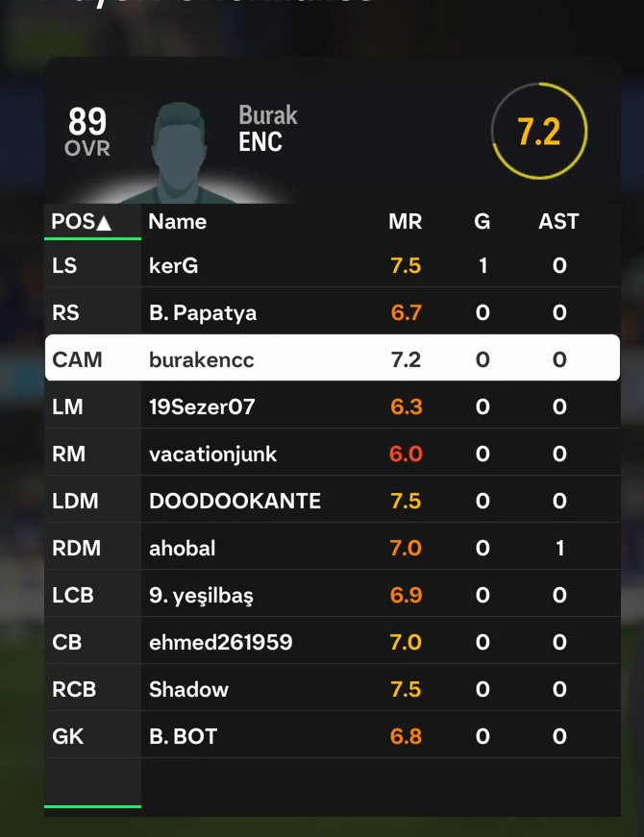644x837 pixels.
Task: Select the kerG LS player row
Action: (333, 265)
